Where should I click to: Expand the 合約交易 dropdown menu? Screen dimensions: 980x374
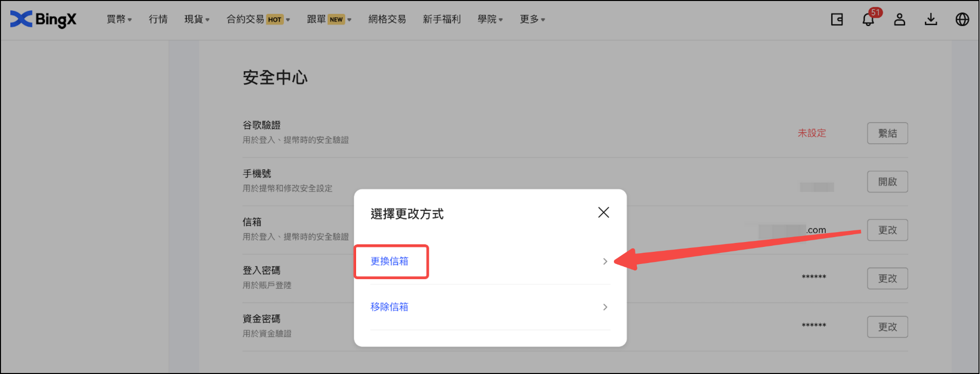point(258,20)
